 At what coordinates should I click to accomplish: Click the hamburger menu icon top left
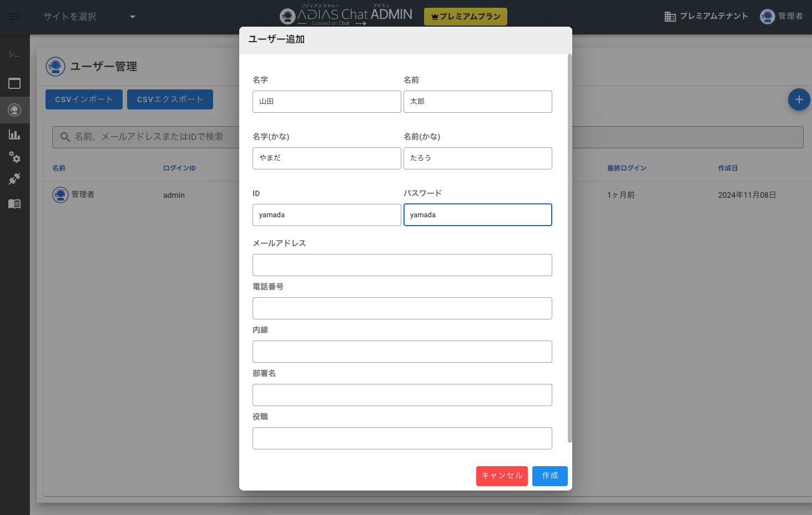click(x=14, y=16)
